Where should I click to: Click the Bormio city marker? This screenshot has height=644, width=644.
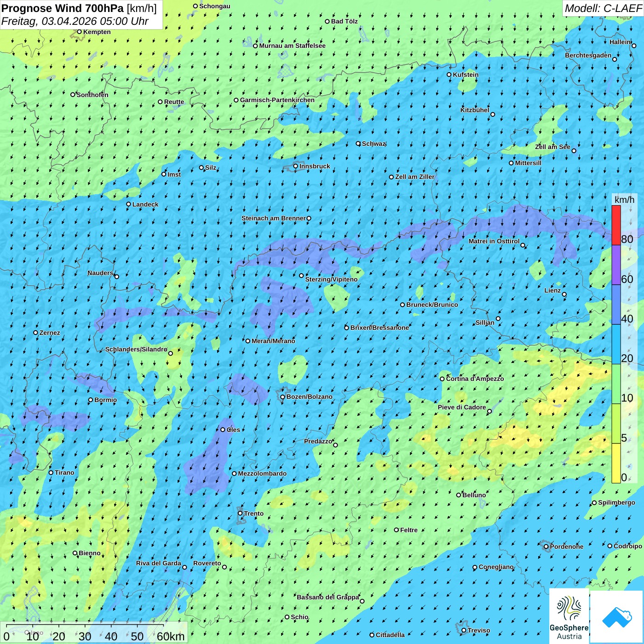(x=91, y=400)
